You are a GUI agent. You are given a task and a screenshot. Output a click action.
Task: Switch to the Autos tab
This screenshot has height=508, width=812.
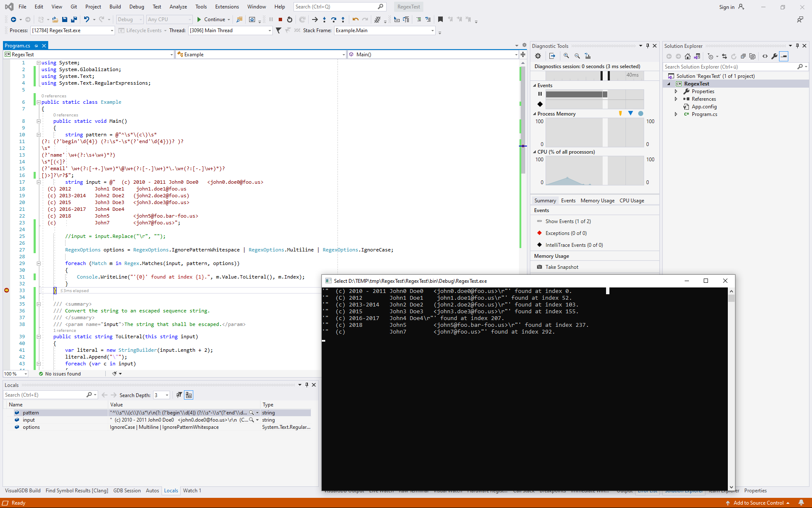(152, 491)
